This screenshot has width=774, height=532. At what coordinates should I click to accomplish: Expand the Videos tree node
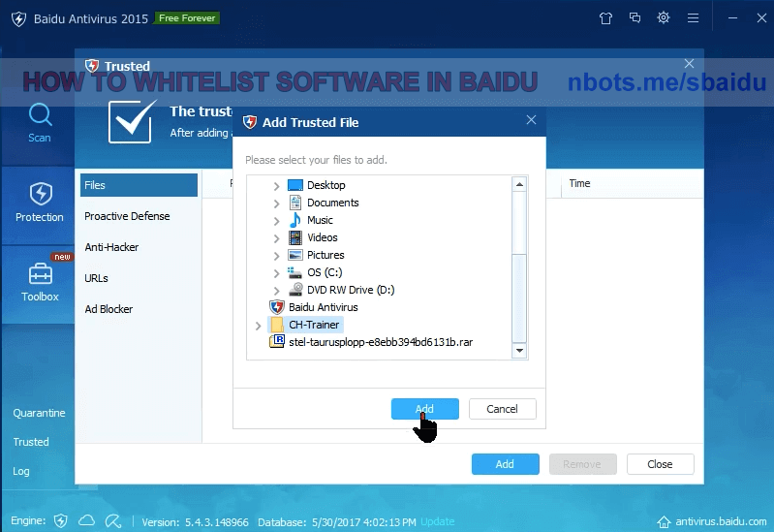click(276, 238)
